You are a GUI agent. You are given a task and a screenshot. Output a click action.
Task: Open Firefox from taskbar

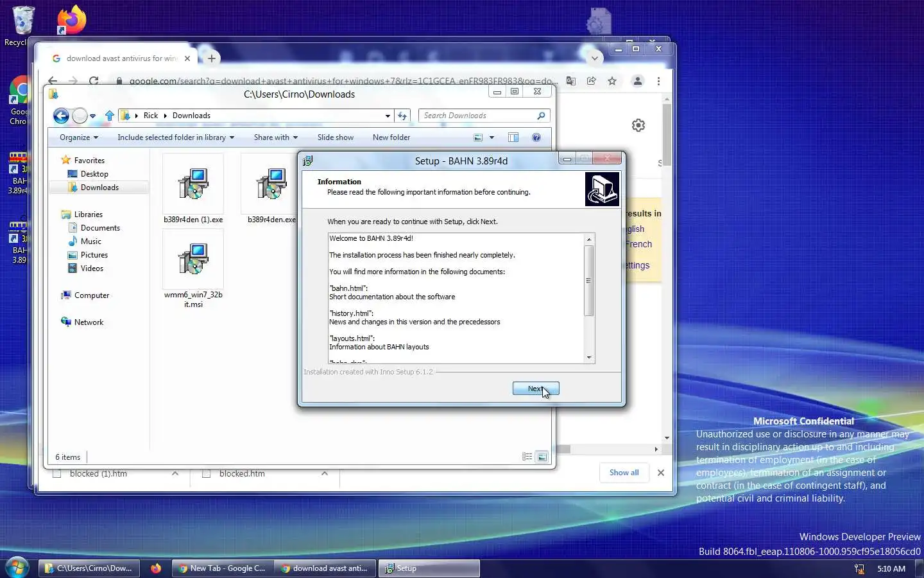click(156, 568)
